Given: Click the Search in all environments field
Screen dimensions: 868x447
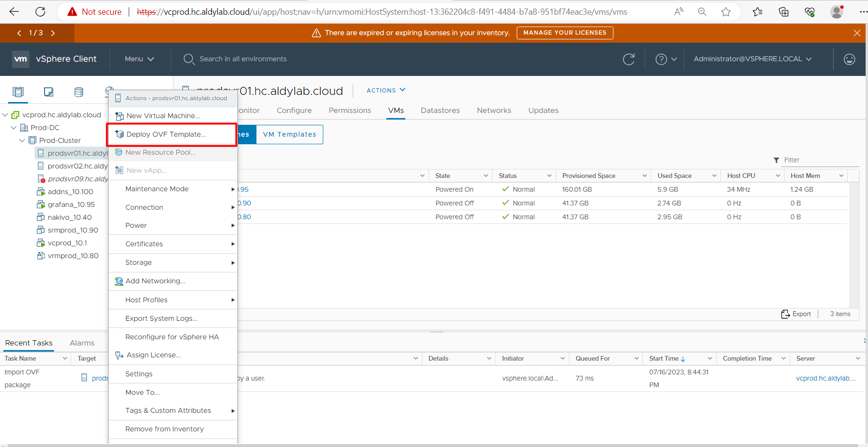Looking at the screenshot, I should [x=243, y=59].
